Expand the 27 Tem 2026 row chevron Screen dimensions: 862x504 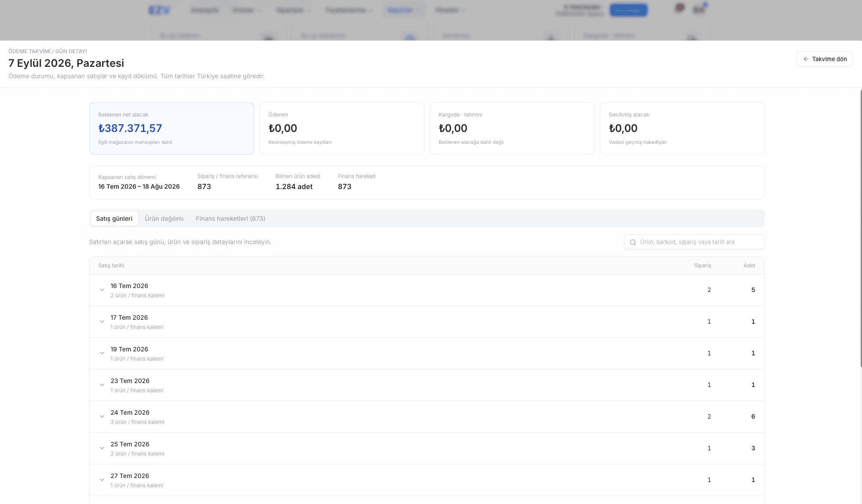click(102, 480)
